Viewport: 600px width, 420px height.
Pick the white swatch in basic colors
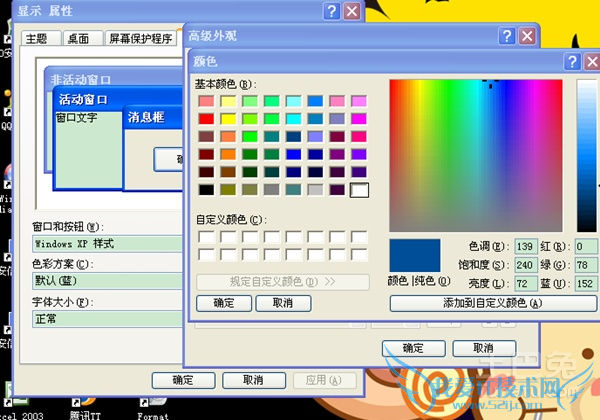(360, 189)
